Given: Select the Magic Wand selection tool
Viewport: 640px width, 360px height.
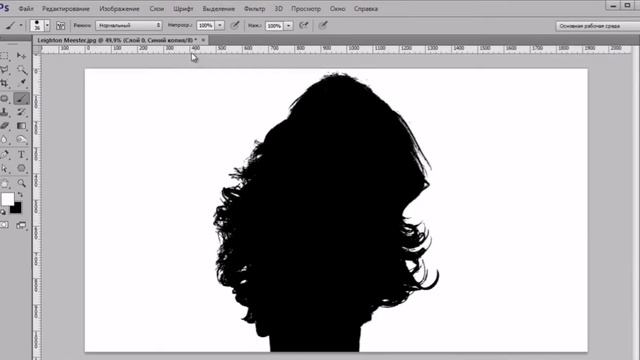Looking at the screenshot, I should (21, 69).
